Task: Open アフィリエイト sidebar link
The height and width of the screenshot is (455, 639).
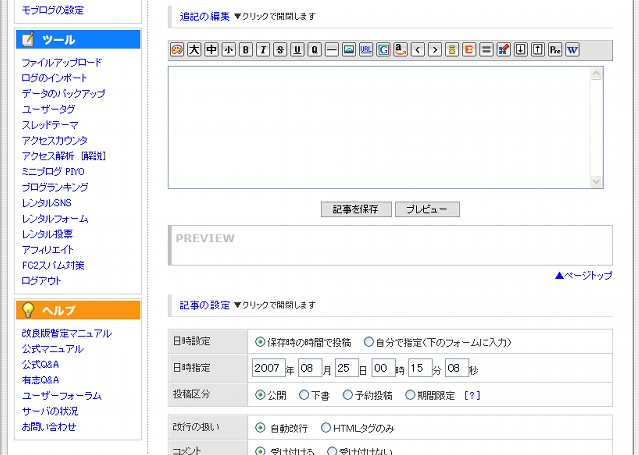Action: [x=47, y=250]
